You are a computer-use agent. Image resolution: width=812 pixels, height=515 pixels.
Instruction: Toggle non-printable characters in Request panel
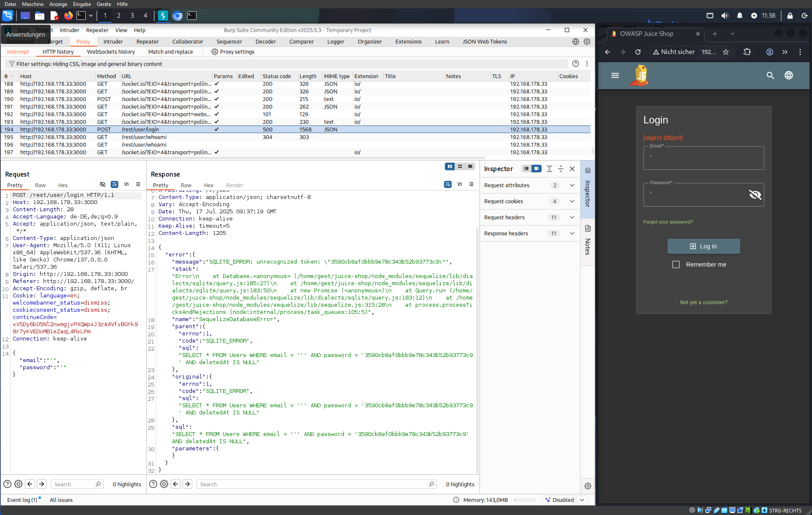pos(126,185)
